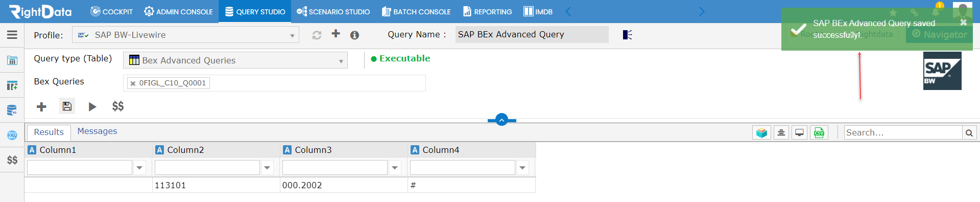Open SCENARIO STUDIO tab
The height and width of the screenshot is (202, 980).
333,11
